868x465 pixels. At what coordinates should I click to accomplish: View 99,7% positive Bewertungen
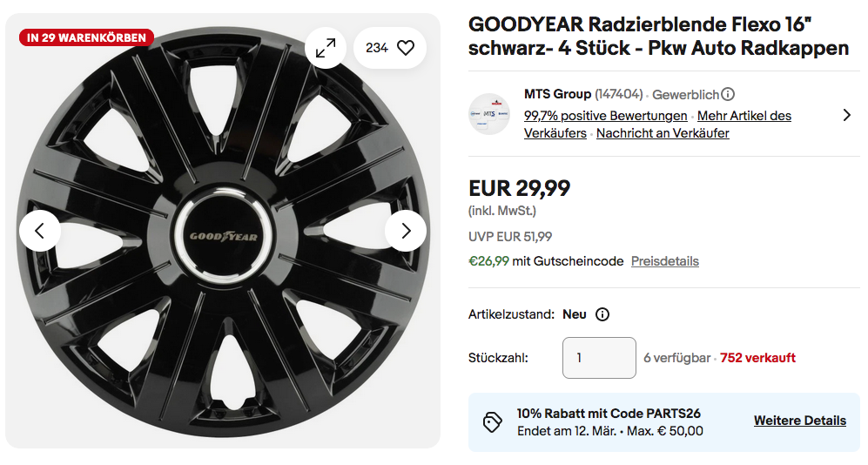[605, 116]
